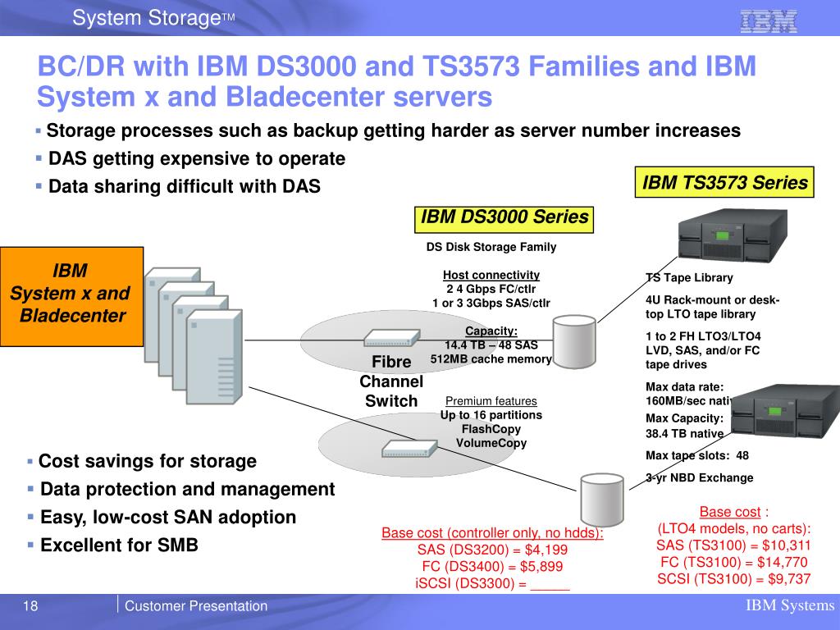Click 'VolumeCopy' text
The image size is (840, 630).
(491, 443)
